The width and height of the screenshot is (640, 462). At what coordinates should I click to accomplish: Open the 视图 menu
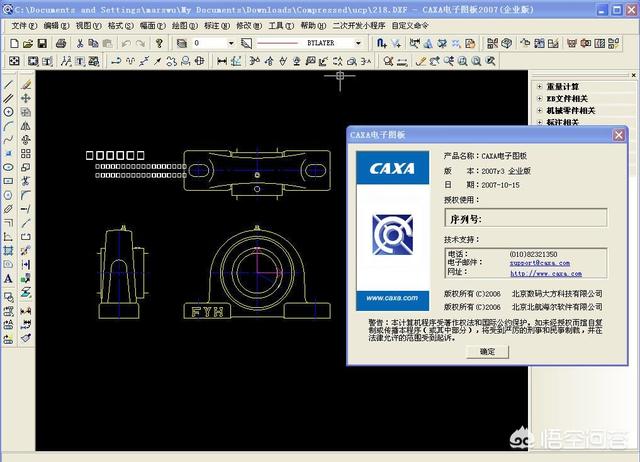click(x=89, y=26)
